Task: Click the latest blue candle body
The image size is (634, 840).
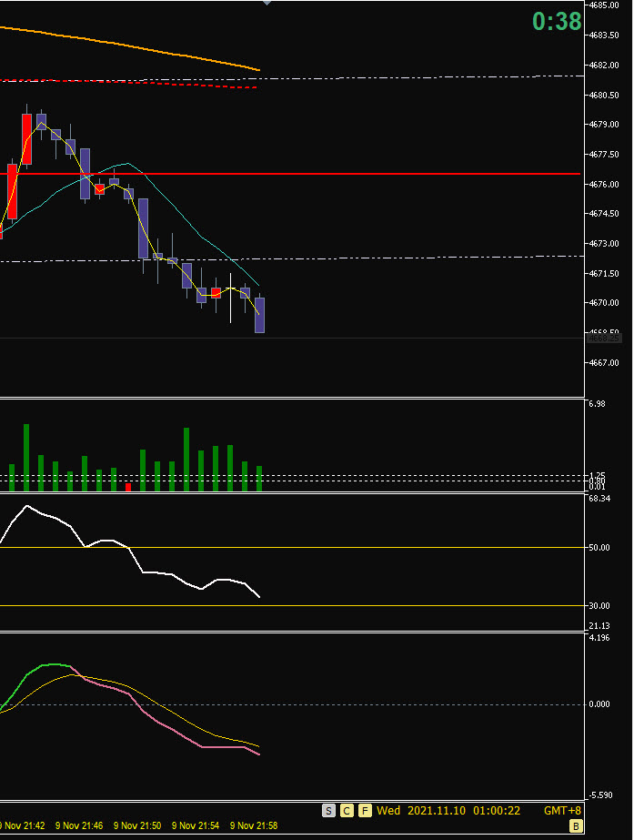Action: click(x=260, y=315)
